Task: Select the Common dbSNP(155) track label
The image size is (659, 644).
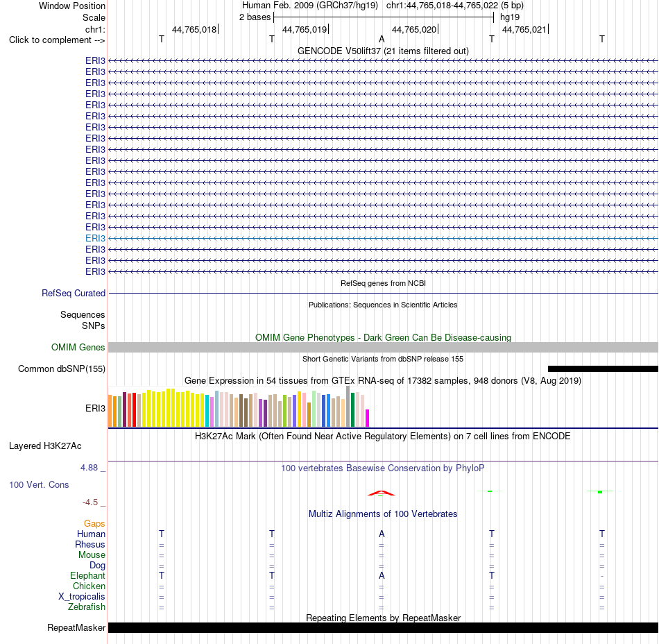Action: point(62,368)
